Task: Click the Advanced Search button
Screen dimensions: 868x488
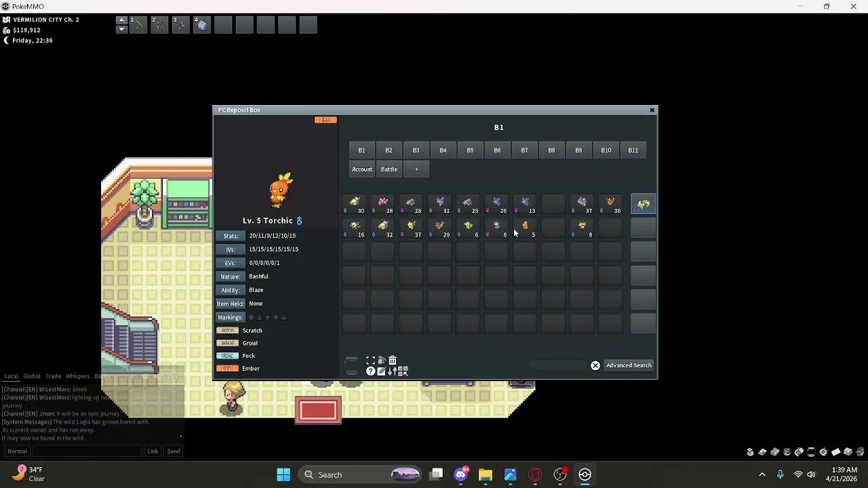Action: (x=629, y=365)
